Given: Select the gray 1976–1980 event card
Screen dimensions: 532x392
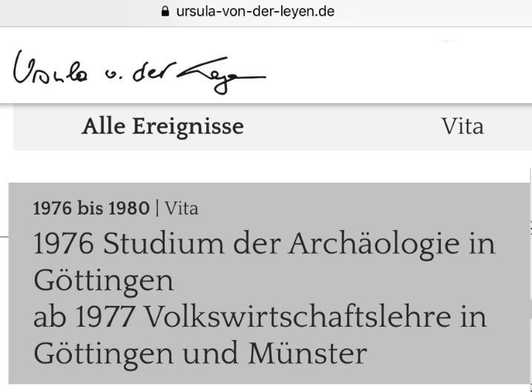Looking at the screenshot, I should [x=269, y=284].
